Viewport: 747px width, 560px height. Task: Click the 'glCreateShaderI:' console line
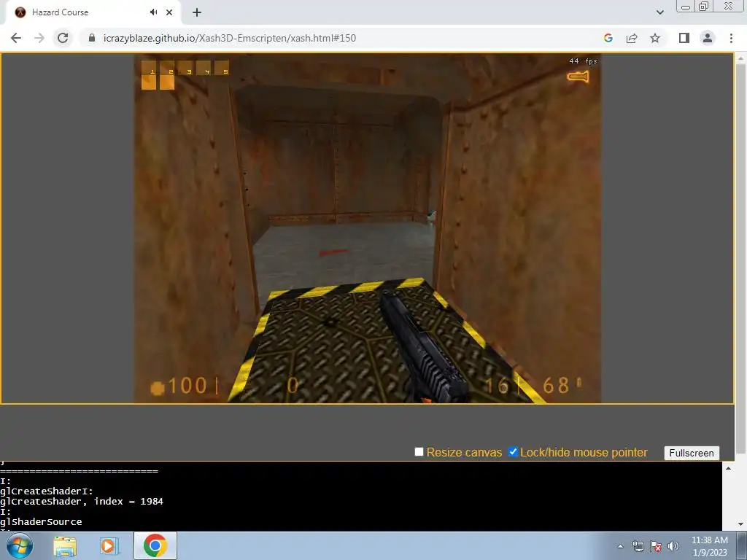coord(47,491)
